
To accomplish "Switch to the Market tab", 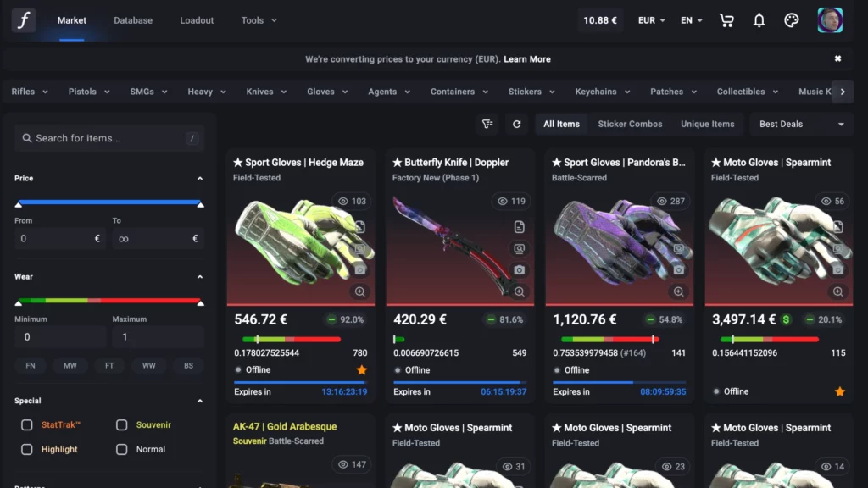I will (72, 20).
